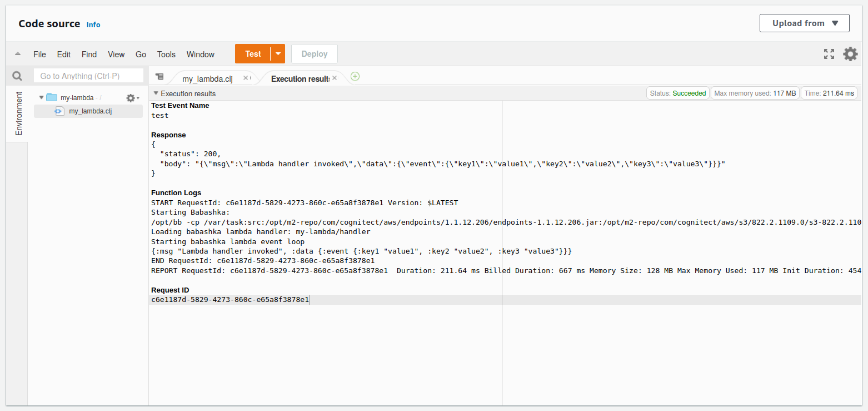Open the Tools menu
Screen dimensions: 868x411
pyautogui.click(x=166, y=55)
